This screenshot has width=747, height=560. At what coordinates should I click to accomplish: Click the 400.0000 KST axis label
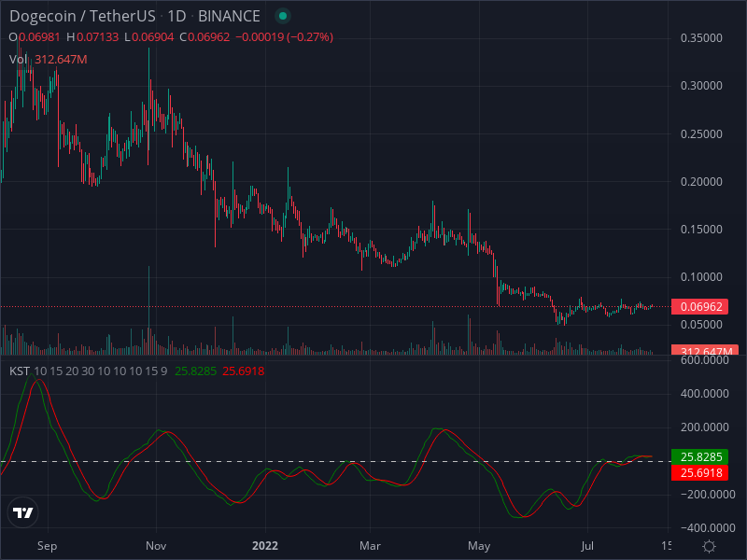[x=705, y=394]
